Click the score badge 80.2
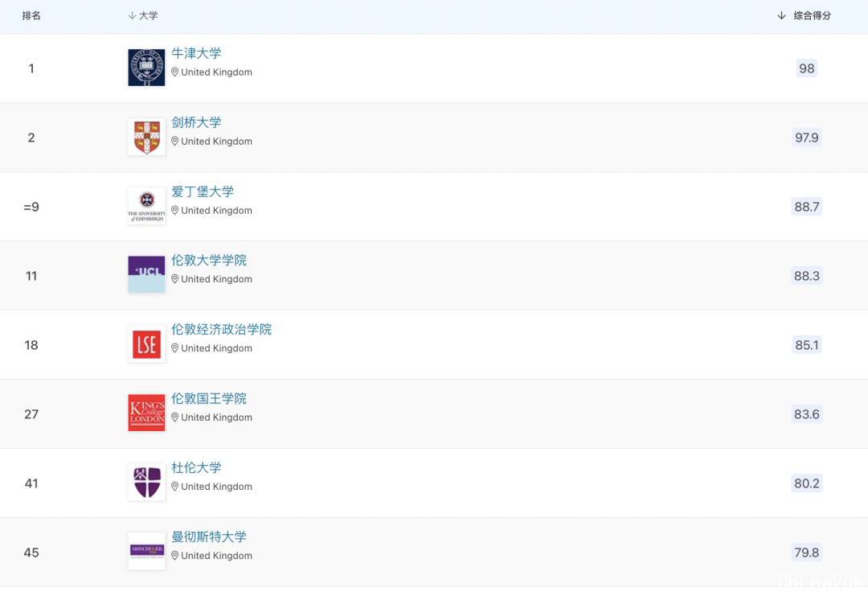This screenshot has height=592, width=868. (x=807, y=483)
